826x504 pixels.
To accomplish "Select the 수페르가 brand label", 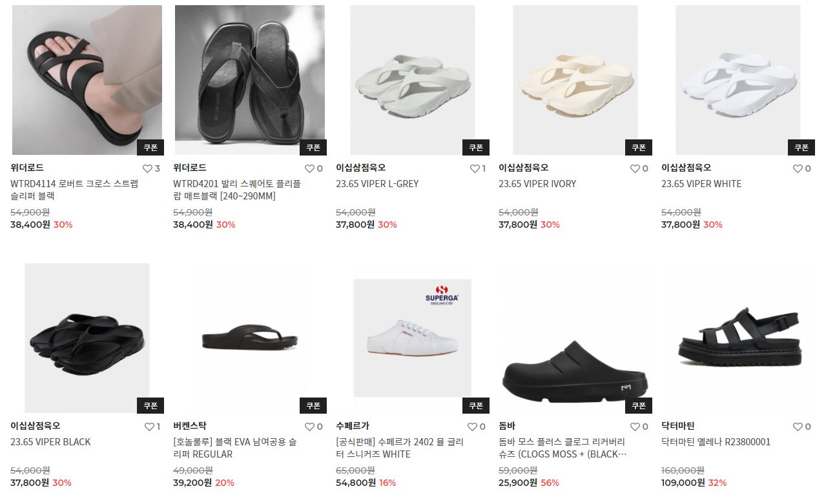I will coord(353,426).
